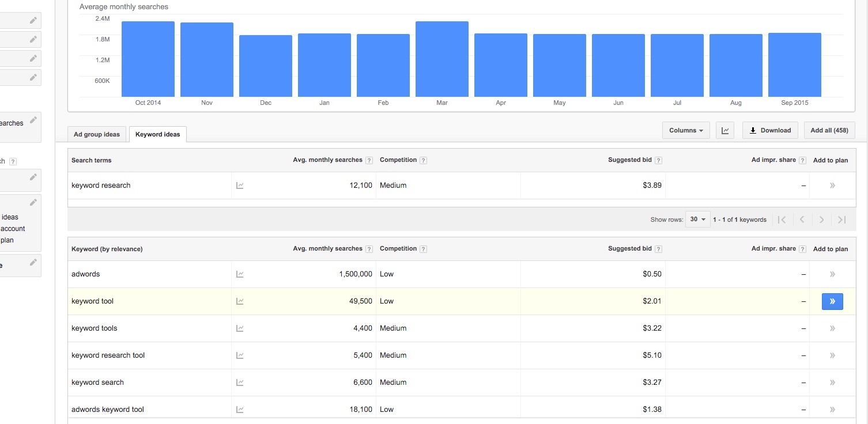Go to first page of keywords

[782, 219]
